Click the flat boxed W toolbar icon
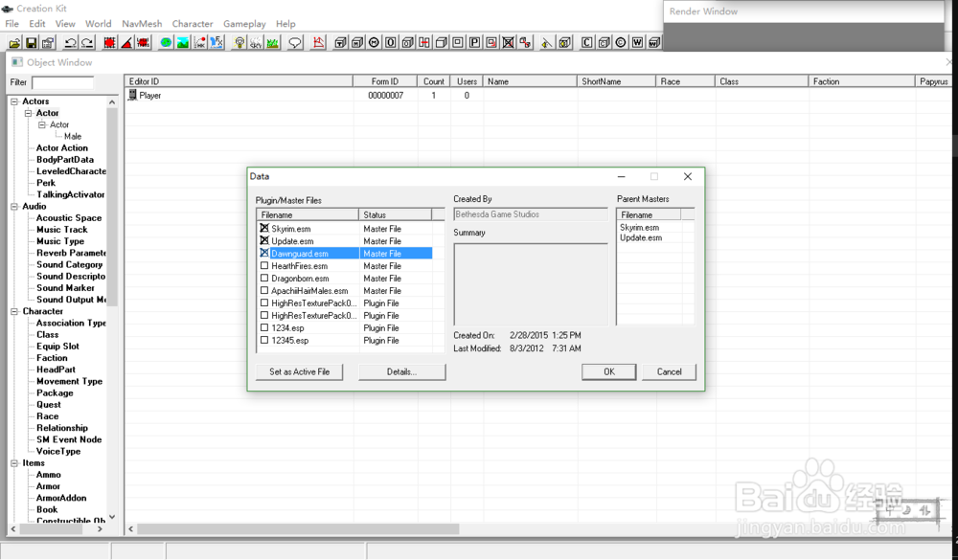 pos(637,43)
